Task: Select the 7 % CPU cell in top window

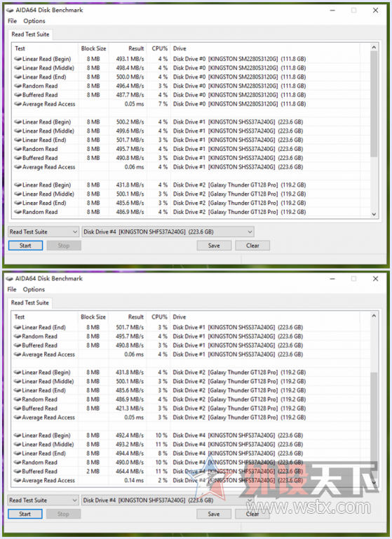Action: point(163,104)
